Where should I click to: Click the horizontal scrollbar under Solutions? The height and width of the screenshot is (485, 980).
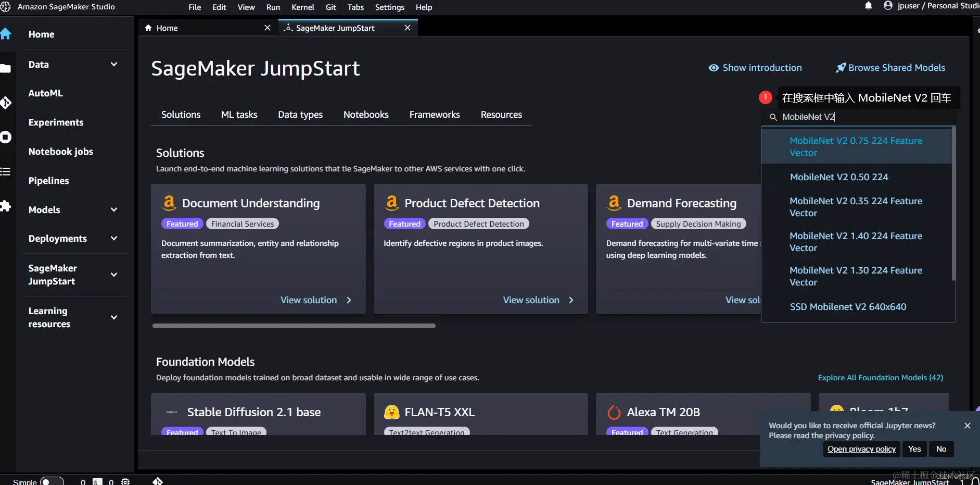coord(294,326)
